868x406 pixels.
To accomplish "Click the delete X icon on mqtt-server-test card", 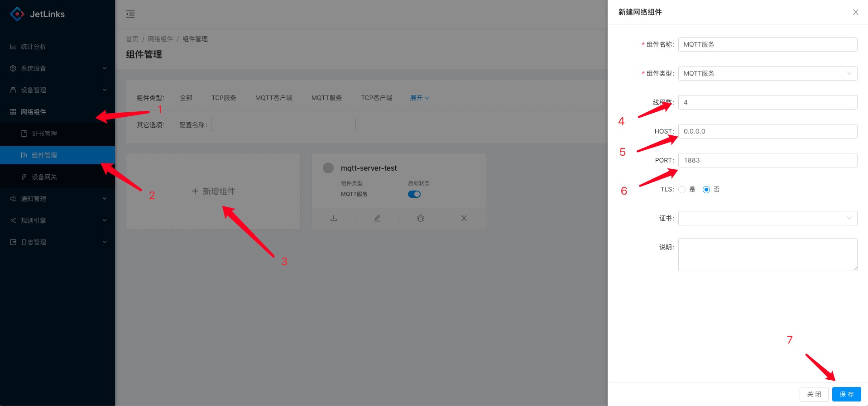I will pos(464,218).
